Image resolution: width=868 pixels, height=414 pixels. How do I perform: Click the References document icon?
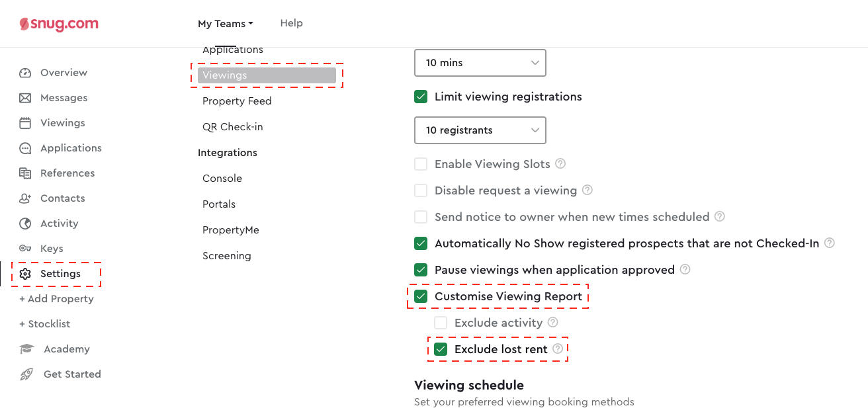25,173
